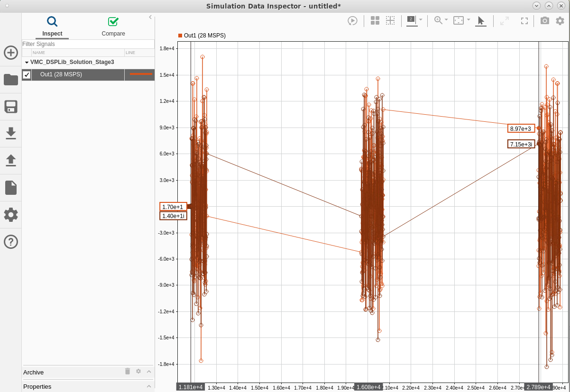Switch to the Inspect tab

click(x=52, y=27)
